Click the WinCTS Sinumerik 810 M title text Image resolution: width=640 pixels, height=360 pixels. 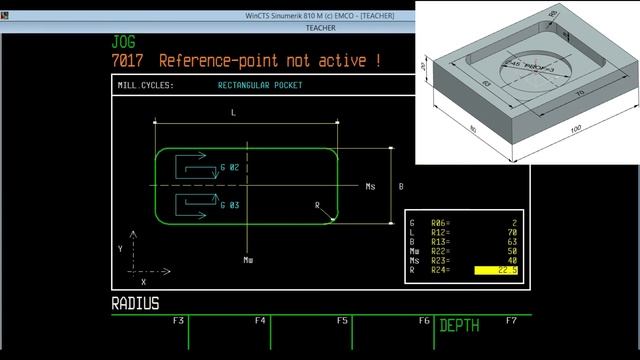click(320, 16)
